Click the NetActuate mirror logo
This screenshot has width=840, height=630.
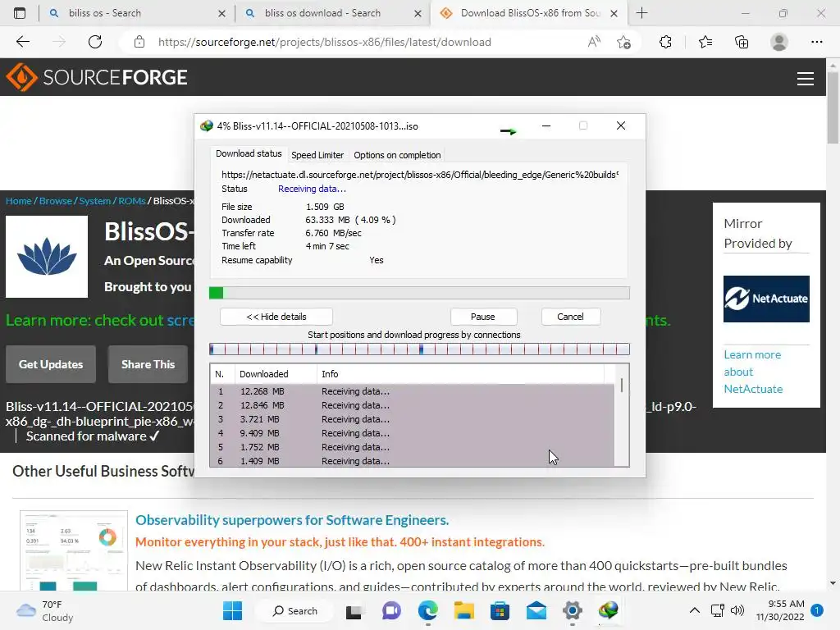tap(766, 299)
